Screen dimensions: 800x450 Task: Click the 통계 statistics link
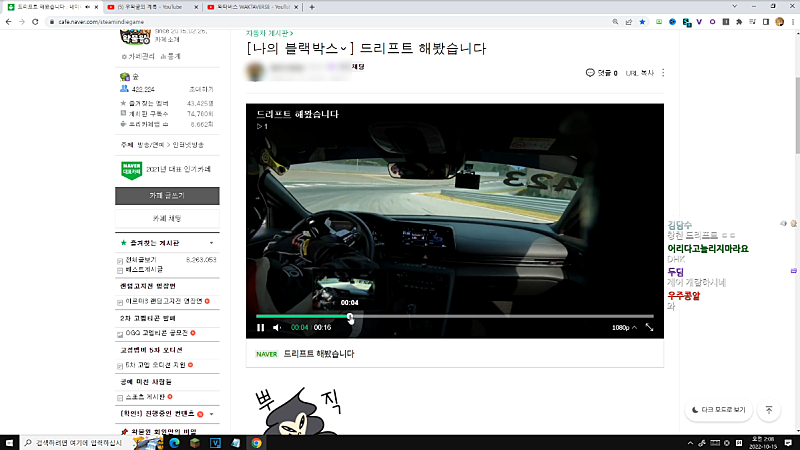click(x=170, y=57)
